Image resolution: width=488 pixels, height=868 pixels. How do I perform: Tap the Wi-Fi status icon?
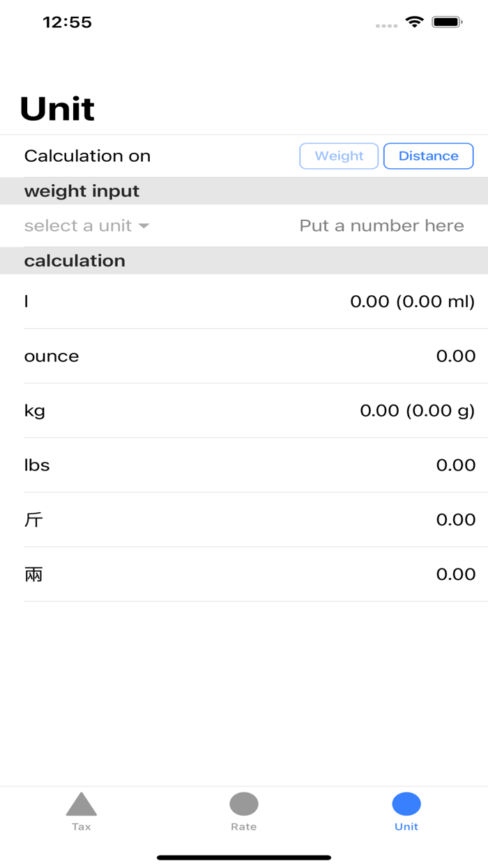point(415,22)
